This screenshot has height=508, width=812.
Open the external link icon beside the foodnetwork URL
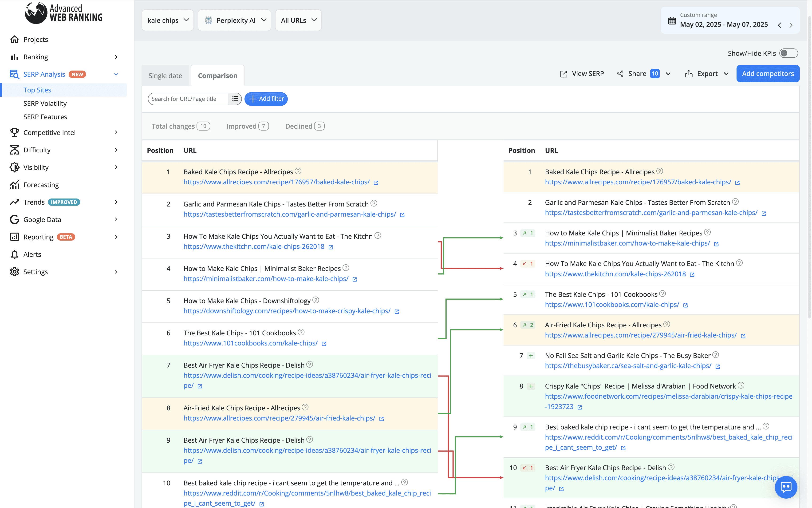(x=580, y=407)
